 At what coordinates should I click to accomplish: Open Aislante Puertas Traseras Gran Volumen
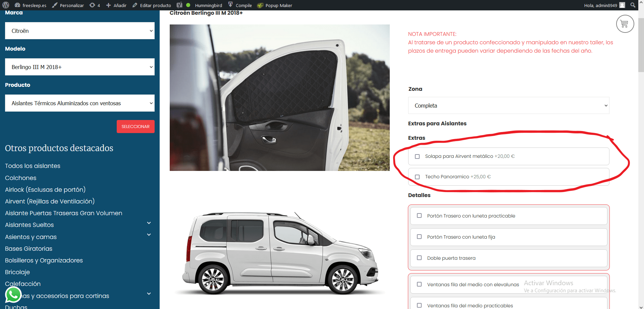[63, 213]
